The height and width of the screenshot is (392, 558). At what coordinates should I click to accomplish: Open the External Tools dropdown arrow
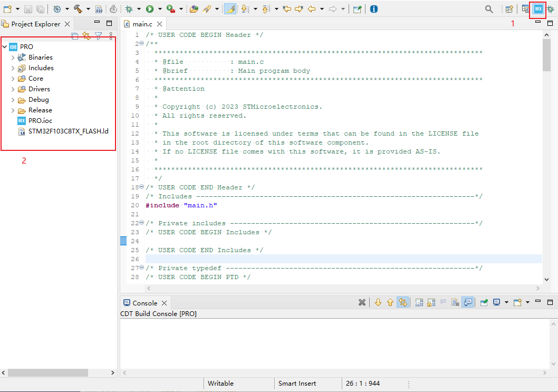[181, 9]
